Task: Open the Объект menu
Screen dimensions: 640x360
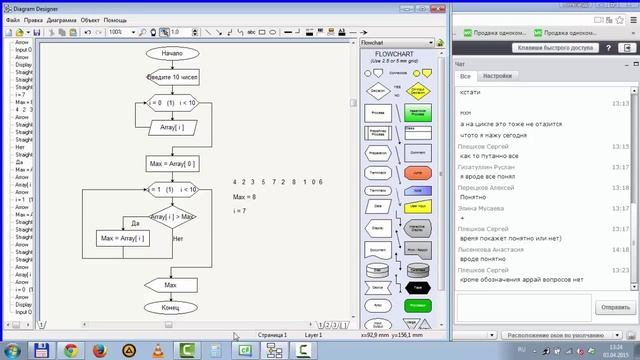Action: [90, 20]
